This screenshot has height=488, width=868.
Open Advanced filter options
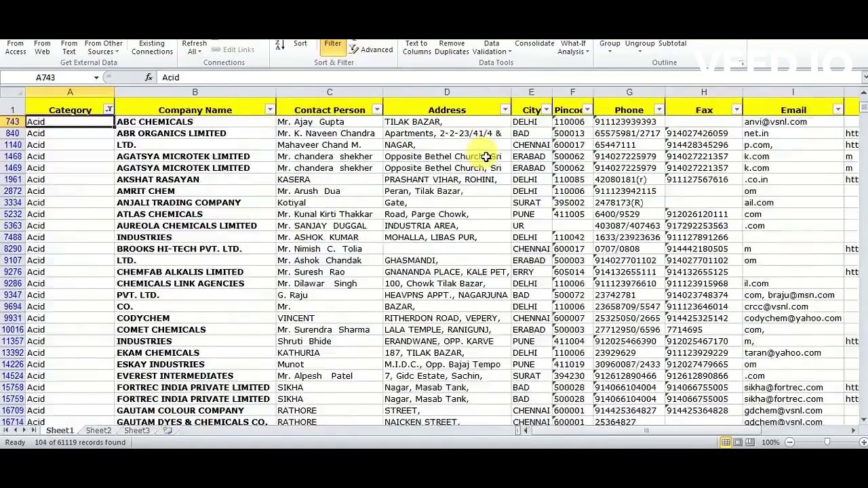coord(371,49)
